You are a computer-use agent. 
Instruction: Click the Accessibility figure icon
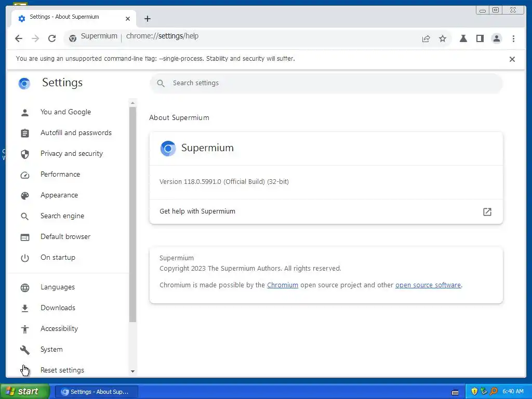[25, 329]
